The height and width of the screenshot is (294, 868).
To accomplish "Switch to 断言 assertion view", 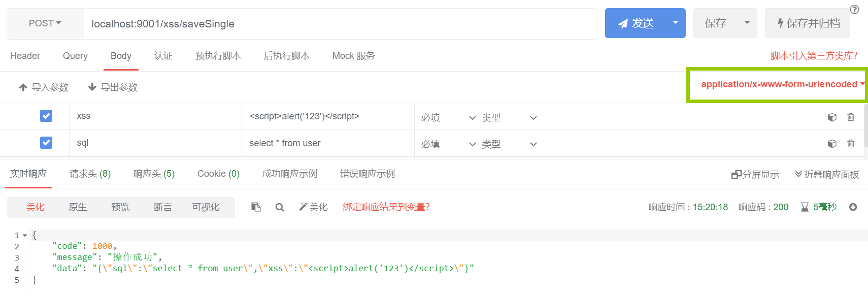I will tap(163, 207).
